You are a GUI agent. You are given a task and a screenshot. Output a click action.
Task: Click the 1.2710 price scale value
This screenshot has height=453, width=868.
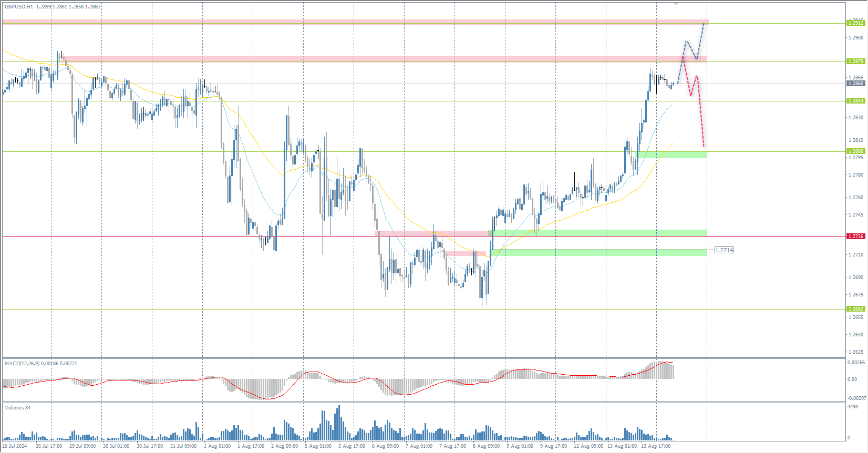pos(856,255)
